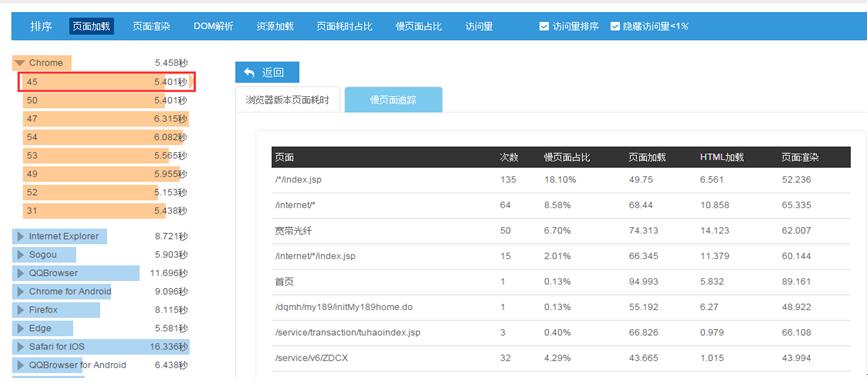Sort by 访问量

pyautogui.click(x=479, y=26)
